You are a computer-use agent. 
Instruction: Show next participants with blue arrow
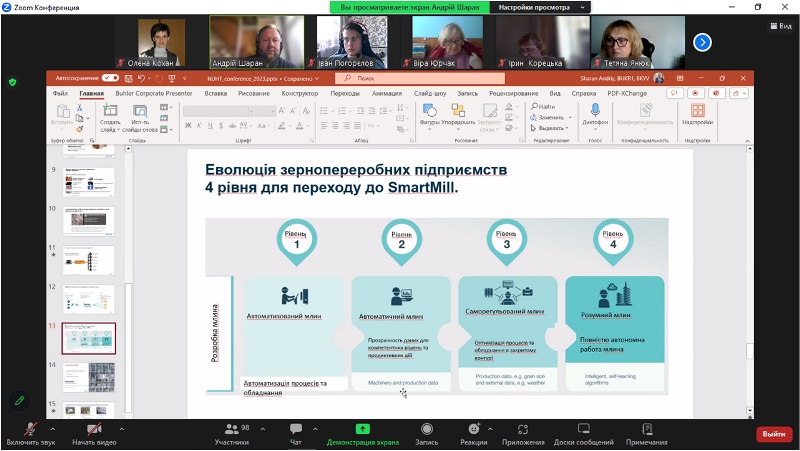click(x=702, y=42)
